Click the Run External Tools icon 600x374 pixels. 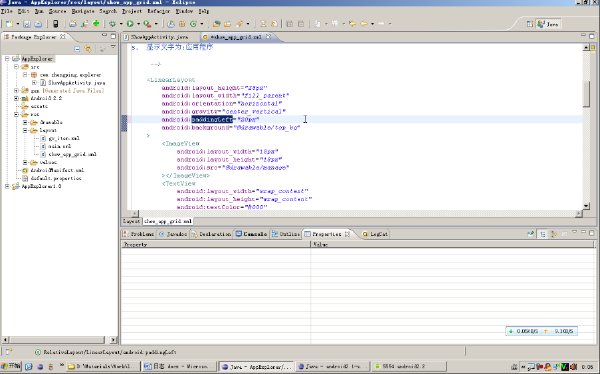tap(147, 24)
